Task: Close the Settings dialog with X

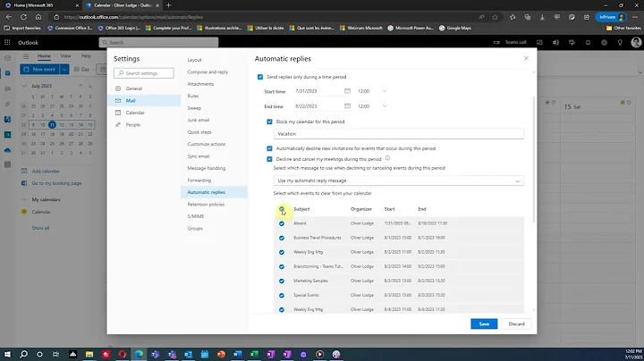Action: pos(526,58)
